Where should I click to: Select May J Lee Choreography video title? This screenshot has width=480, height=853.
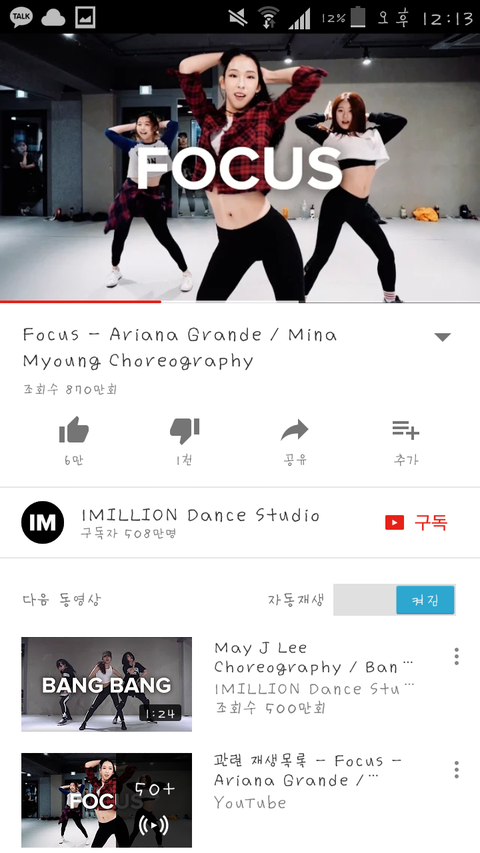coord(313,657)
